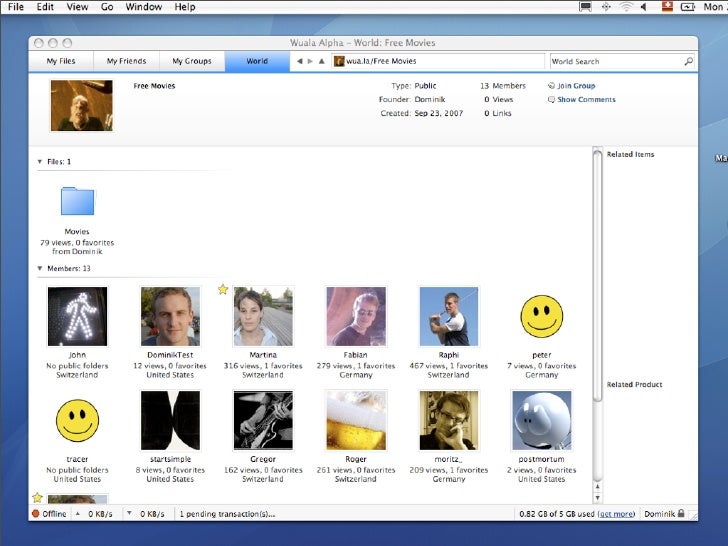This screenshot has height=546, width=728.
Task: Go up one level with the up arrow
Action: coord(322,61)
